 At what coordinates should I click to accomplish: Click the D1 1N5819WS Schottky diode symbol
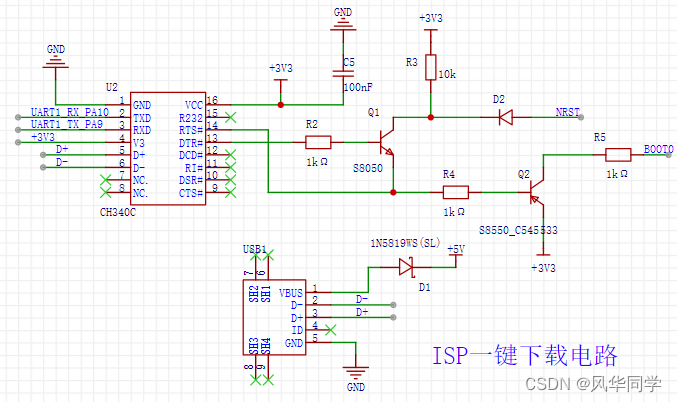pos(406,267)
